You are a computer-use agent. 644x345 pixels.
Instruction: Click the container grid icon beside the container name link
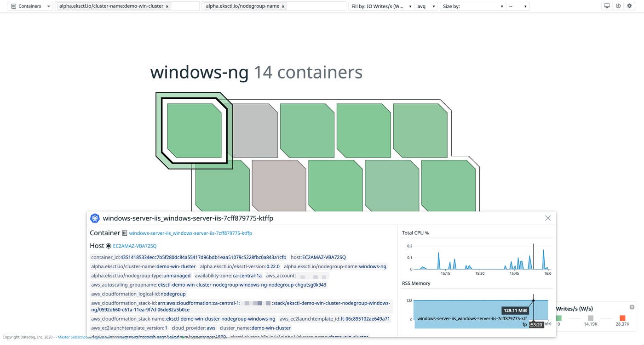(x=125, y=233)
